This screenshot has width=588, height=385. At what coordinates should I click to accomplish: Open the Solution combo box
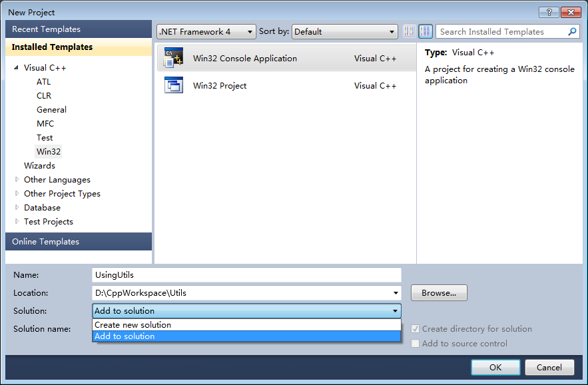246,310
